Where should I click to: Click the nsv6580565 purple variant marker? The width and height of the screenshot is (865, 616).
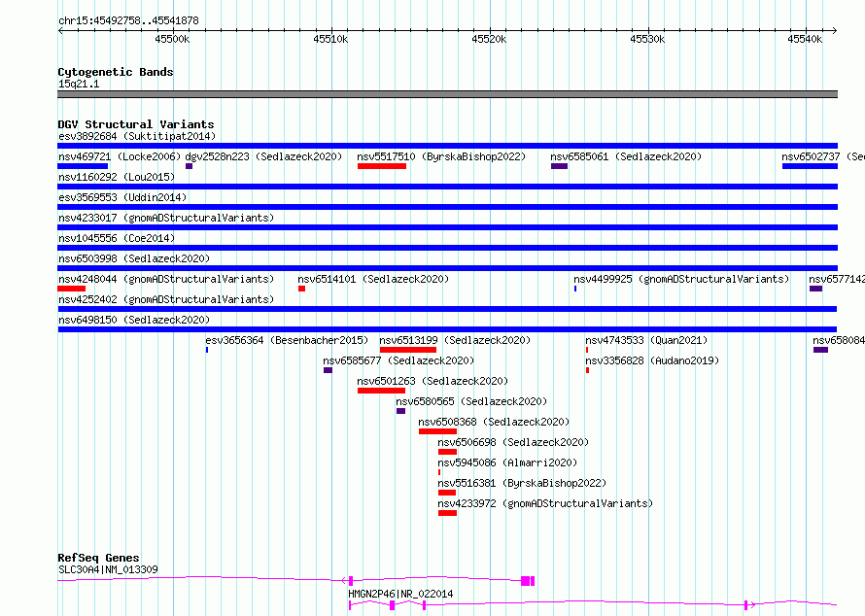click(x=401, y=411)
